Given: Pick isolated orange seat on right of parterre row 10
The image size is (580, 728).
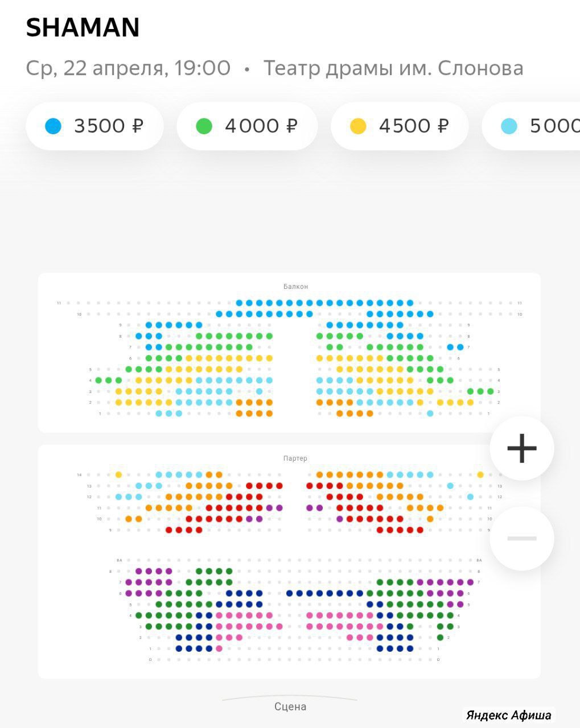Looking at the screenshot, I should tap(430, 519).
